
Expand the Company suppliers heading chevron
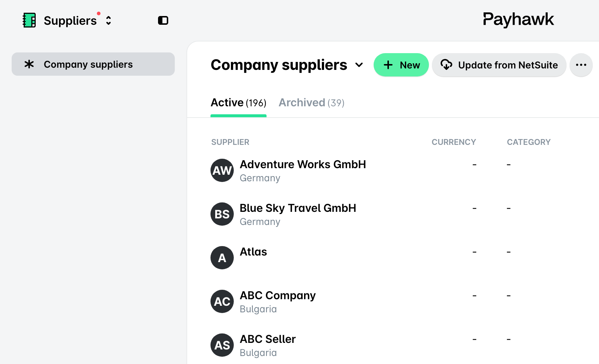[x=359, y=65]
